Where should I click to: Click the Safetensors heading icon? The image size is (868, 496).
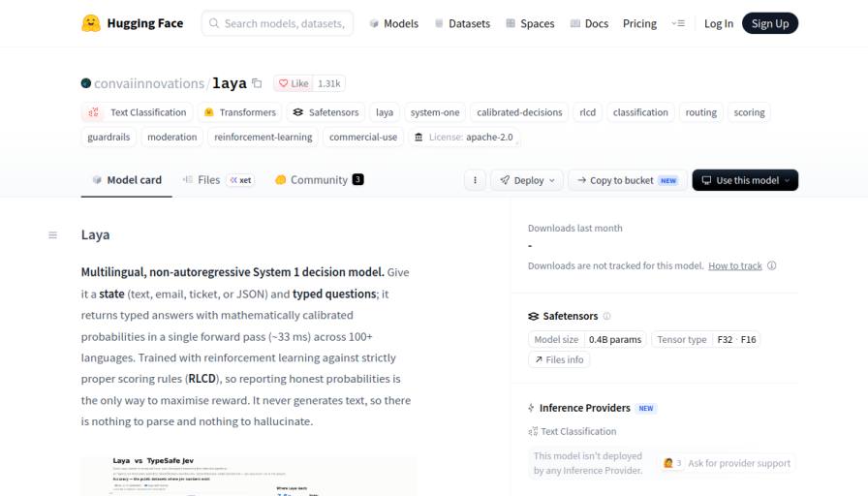point(533,316)
